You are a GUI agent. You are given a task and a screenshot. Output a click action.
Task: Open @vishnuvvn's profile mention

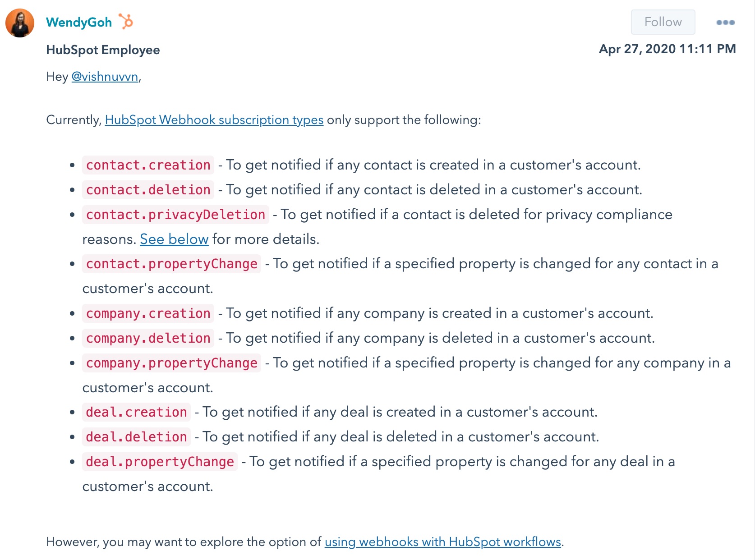[x=105, y=77]
